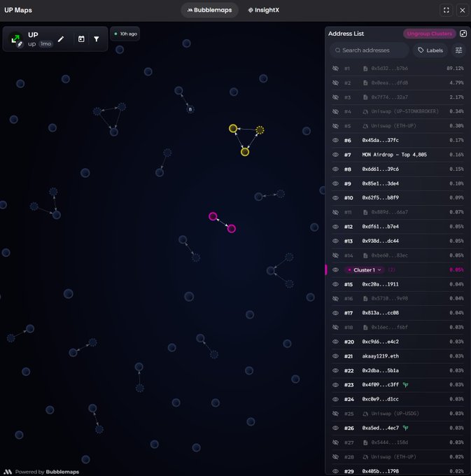The width and height of the screenshot is (471, 476).
Task: Select address 0x813a...cc88
Action: pyautogui.click(x=380, y=313)
